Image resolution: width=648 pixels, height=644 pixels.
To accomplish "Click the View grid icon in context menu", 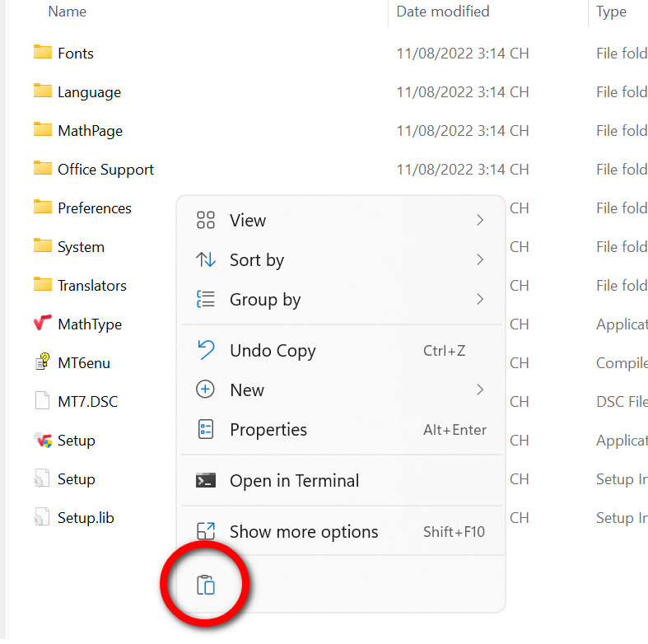I will (x=206, y=220).
